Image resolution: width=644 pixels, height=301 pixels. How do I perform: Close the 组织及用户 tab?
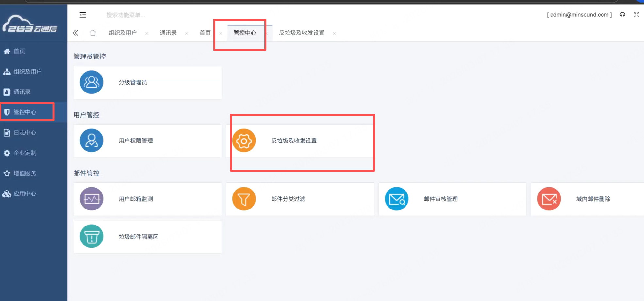[147, 33]
